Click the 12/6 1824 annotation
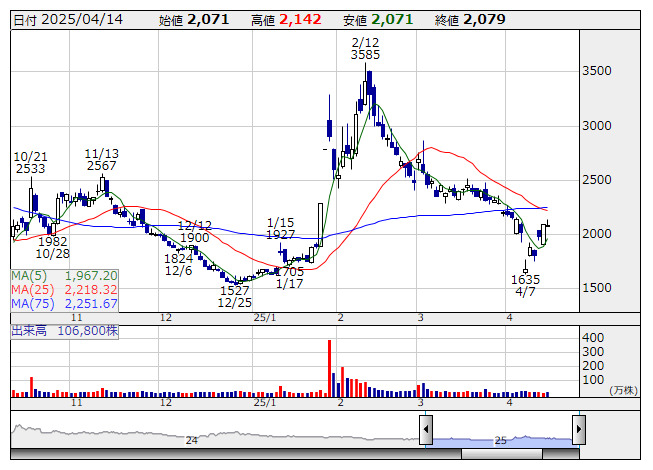The image size is (653, 470). (x=179, y=264)
